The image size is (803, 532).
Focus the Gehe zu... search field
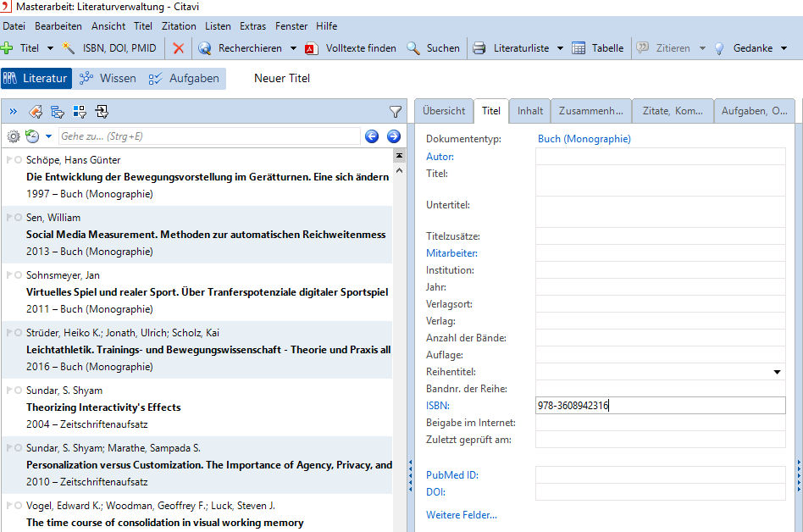pos(209,136)
